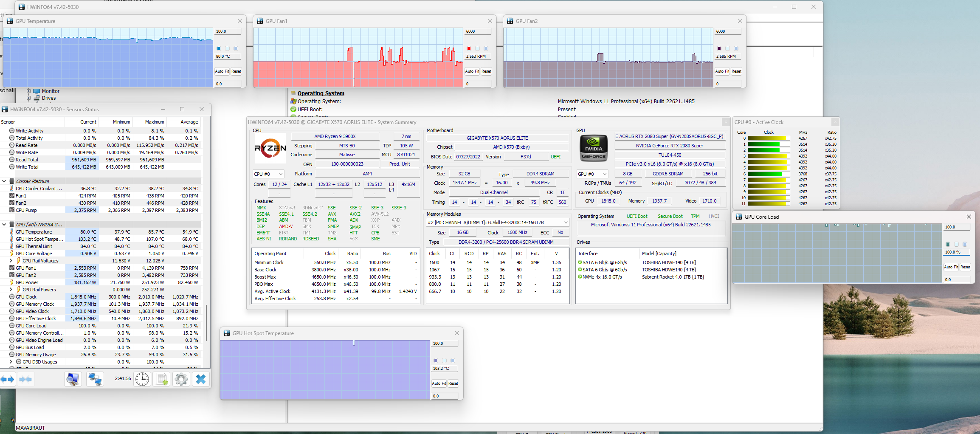Click Reset in the GPU Hot Spot Temperature window

coord(453,383)
